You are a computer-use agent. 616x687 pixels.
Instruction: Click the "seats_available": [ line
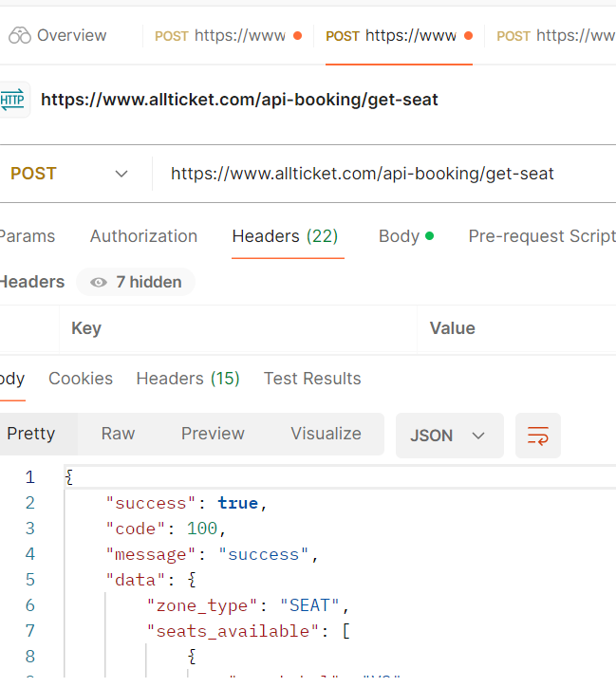tap(249, 631)
